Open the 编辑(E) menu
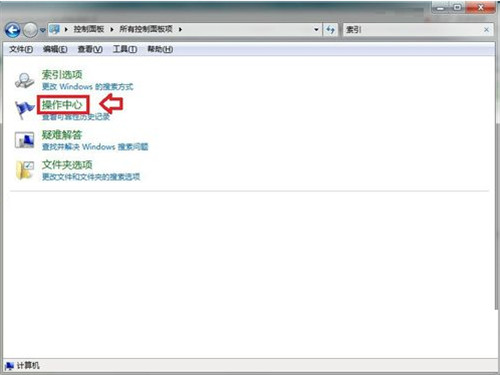 (x=55, y=49)
